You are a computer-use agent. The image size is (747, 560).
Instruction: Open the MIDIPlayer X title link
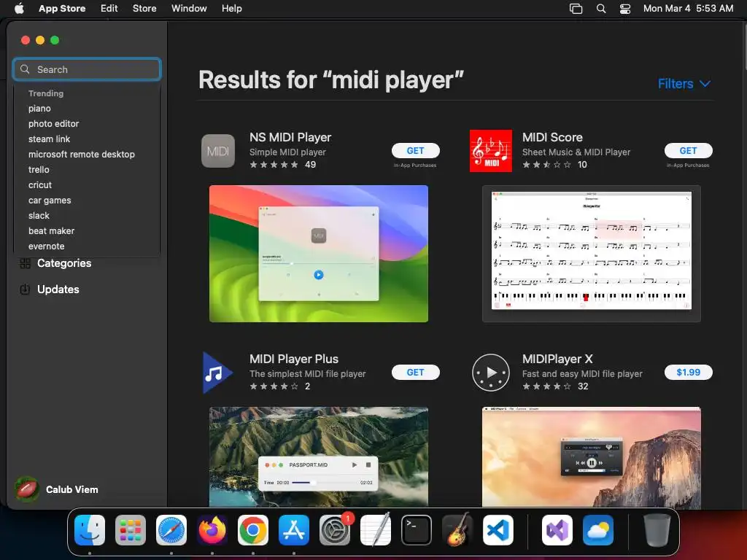557,359
